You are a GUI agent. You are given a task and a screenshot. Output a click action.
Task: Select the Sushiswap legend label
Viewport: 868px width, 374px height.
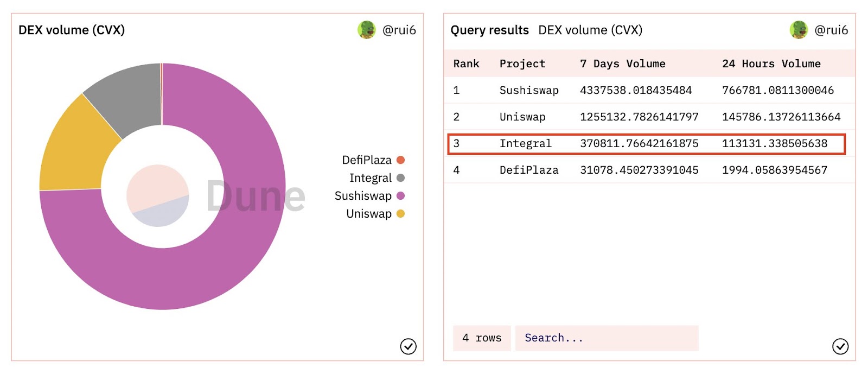pos(363,196)
